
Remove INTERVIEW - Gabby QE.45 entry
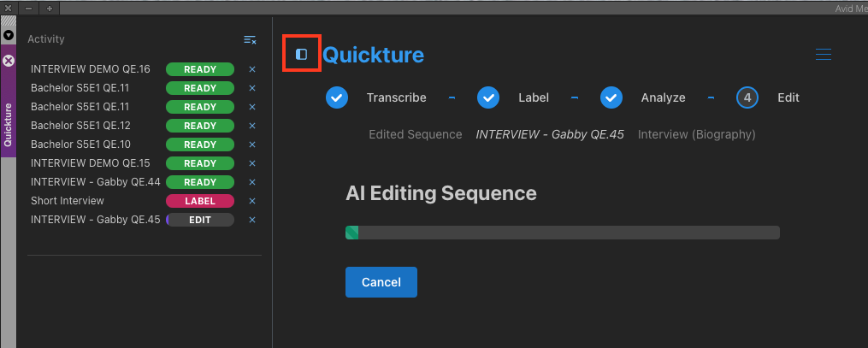pyautogui.click(x=252, y=221)
